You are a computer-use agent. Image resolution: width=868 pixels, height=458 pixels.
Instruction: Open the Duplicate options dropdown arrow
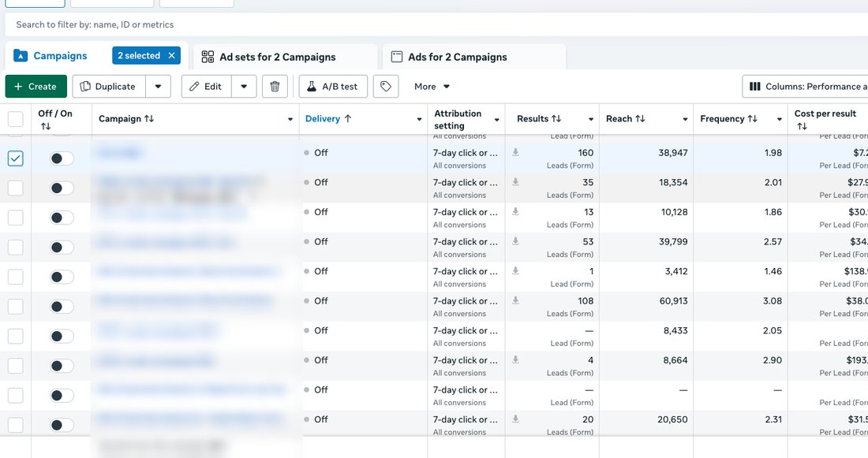159,86
